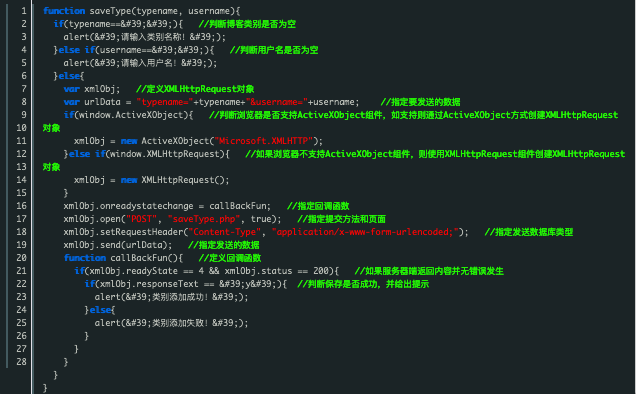The width and height of the screenshot is (637, 394).
Task: Select line number 9 in the gutter
Action: (x=24, y=115)
